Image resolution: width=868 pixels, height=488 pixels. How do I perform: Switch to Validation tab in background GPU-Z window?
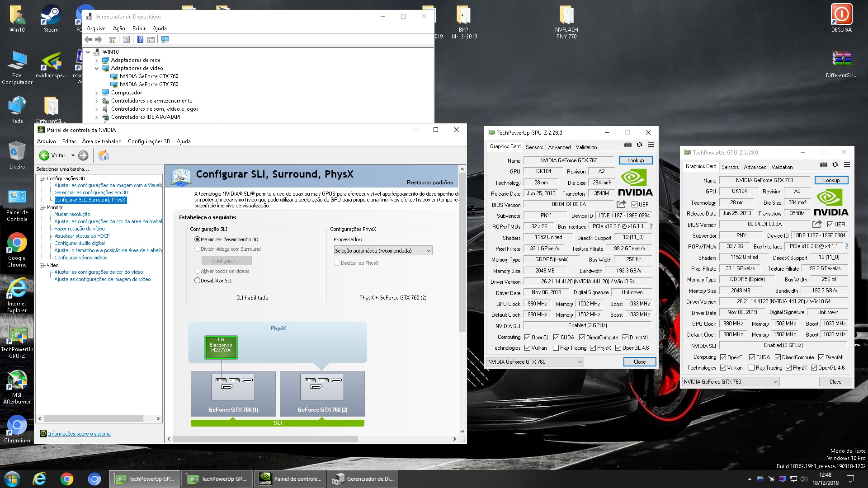click(x=782, y=167)
